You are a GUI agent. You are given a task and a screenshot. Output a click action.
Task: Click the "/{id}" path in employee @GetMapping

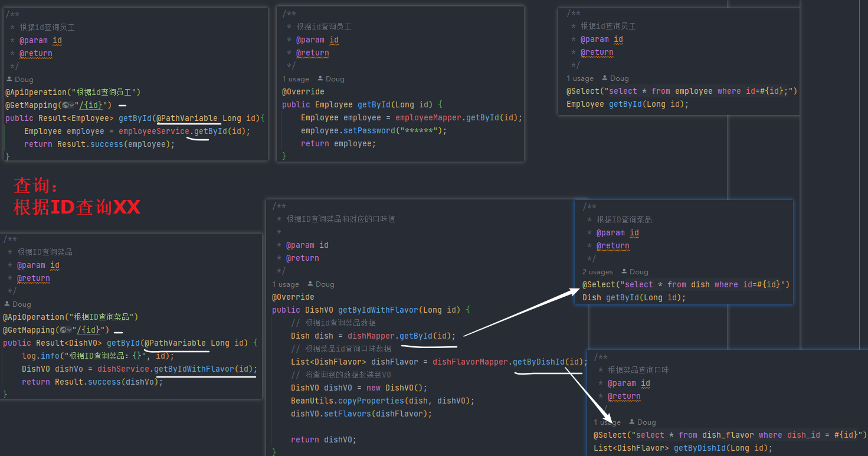[92, 105]
